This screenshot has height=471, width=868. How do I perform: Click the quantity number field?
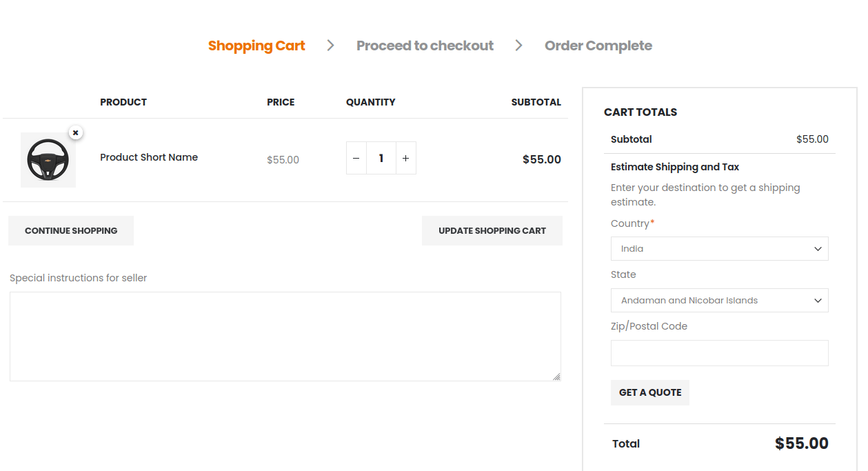381,159
